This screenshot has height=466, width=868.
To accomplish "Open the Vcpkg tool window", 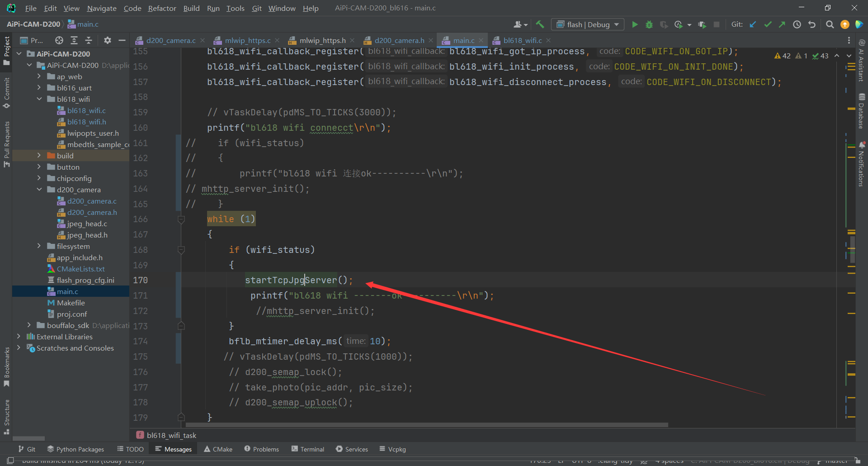I will [392, 449].
